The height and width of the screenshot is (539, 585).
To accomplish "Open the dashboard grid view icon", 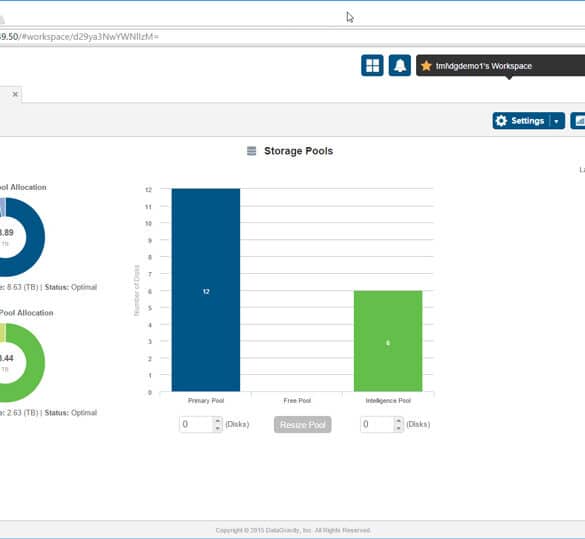I will (x=372, y=66).
